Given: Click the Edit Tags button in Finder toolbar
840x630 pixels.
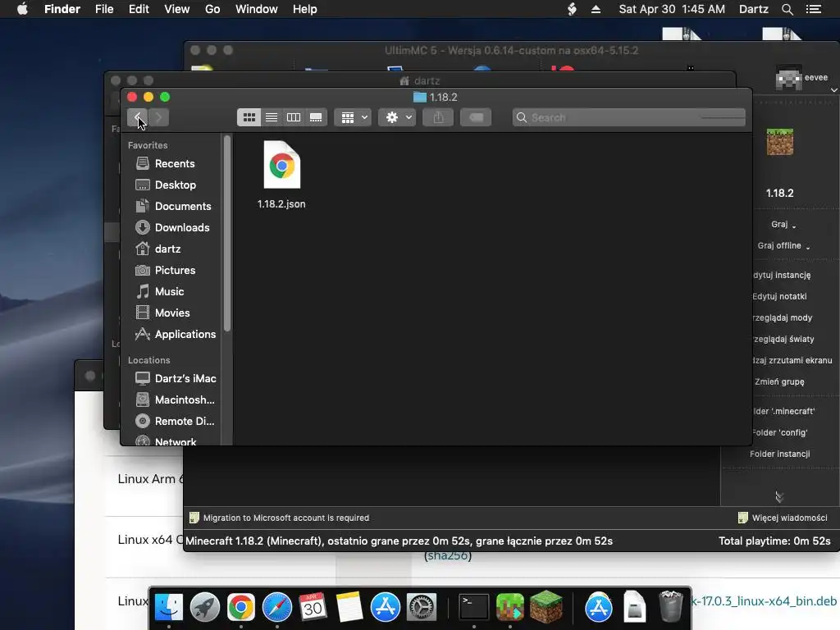Looking at the screenshot, I should pyautogui.click(x=476, y=117).
